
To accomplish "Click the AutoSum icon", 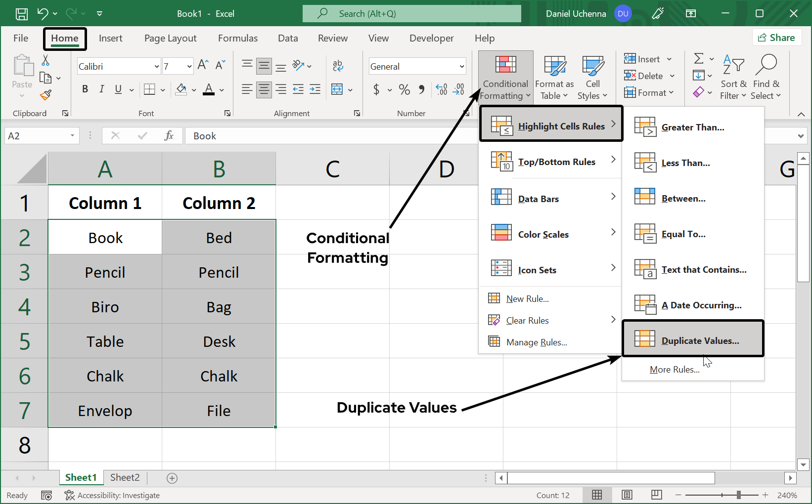I will [x=699, y=58].
